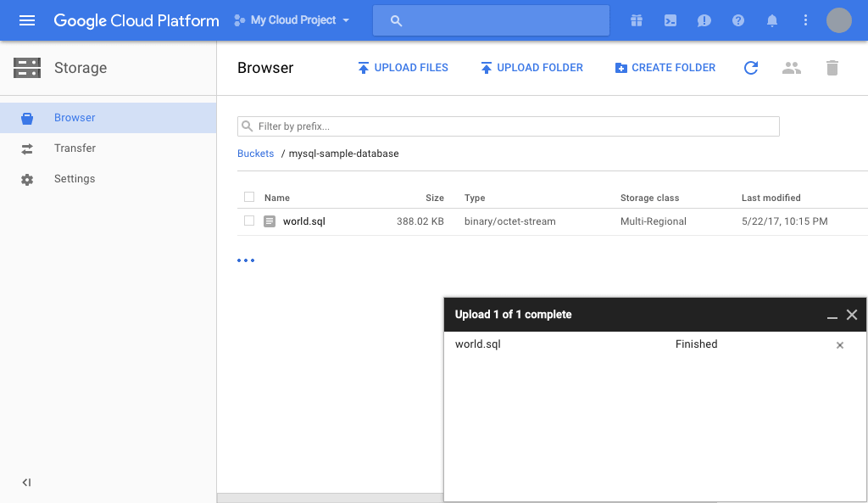Image resolution: width=868 pixels, height=503 pixels.
Task: Open the three-dot utilities menu in header
Action: (805, 20)
